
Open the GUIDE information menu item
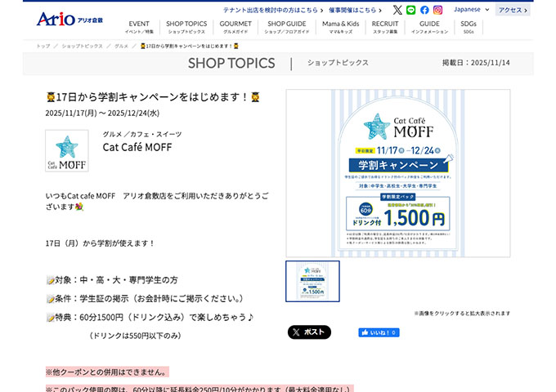click(429, 27)
